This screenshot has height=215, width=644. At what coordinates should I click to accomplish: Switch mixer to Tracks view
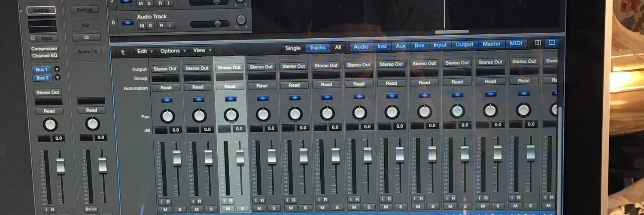coord(318,48)
